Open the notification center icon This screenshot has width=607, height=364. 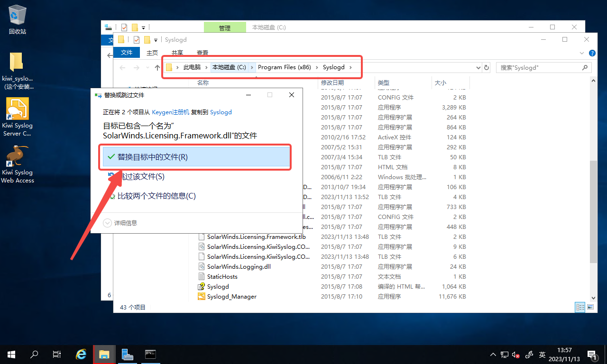click(591, 354)
